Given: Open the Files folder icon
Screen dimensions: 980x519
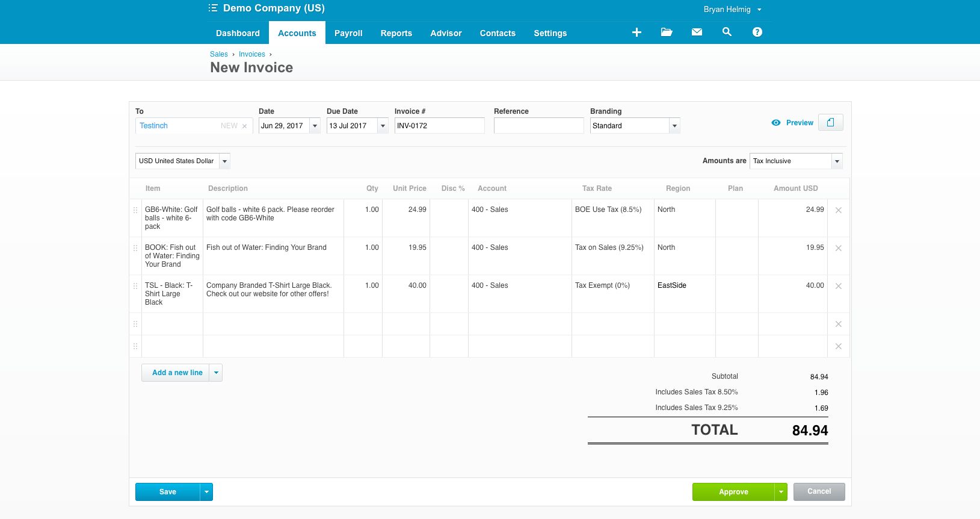Looking at the screenshot, I should click(x=667, y=33).
